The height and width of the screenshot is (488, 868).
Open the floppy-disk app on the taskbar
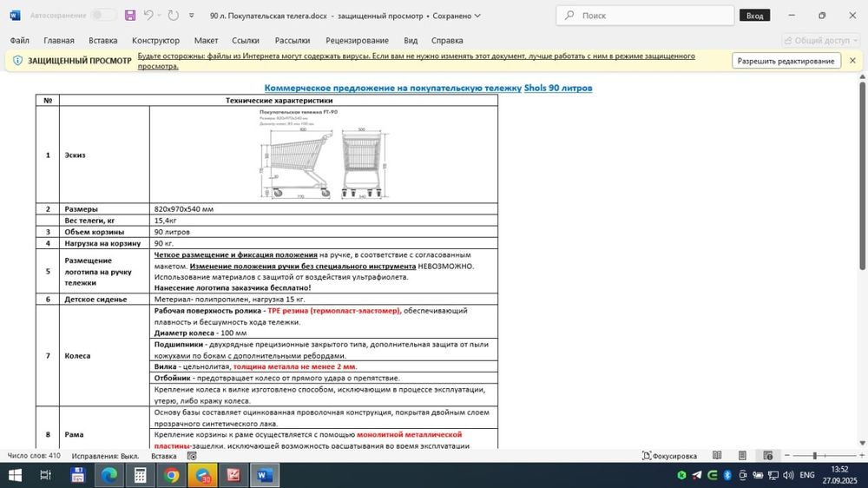(x=77, y=475)
